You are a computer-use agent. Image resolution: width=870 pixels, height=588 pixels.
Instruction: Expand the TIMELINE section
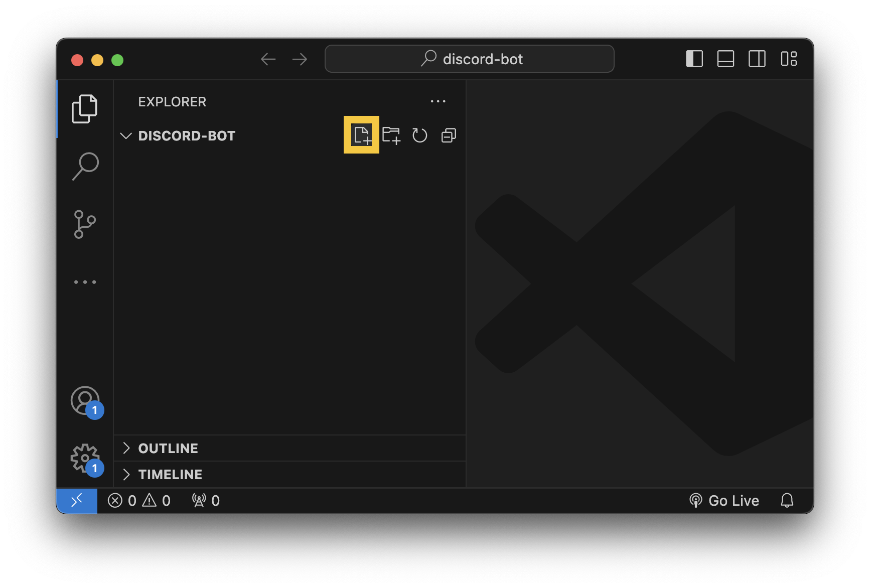point(290,474)
